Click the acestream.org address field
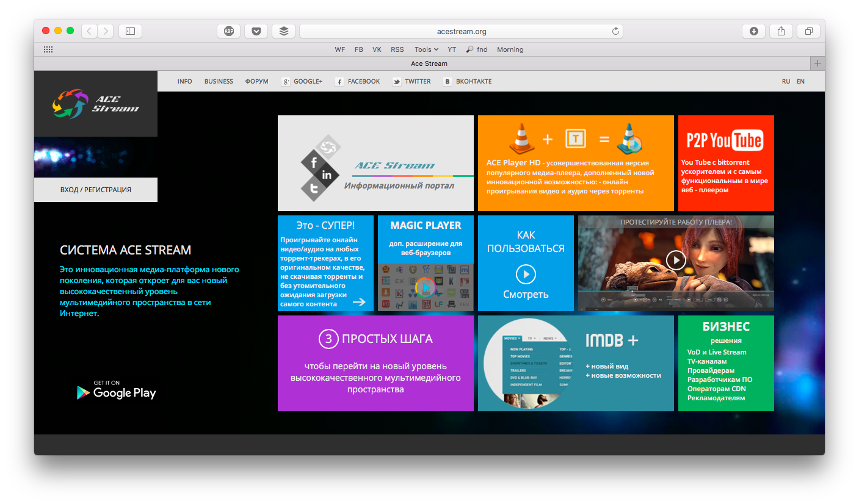859x504 pixels. (x=461, y=31)
